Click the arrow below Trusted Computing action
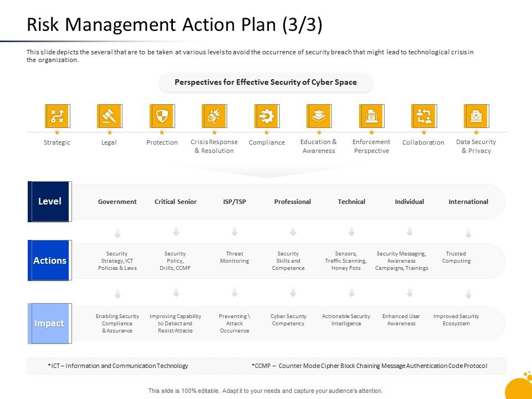The height and width of the screenshot is (399, 532). tap(469, 294)
